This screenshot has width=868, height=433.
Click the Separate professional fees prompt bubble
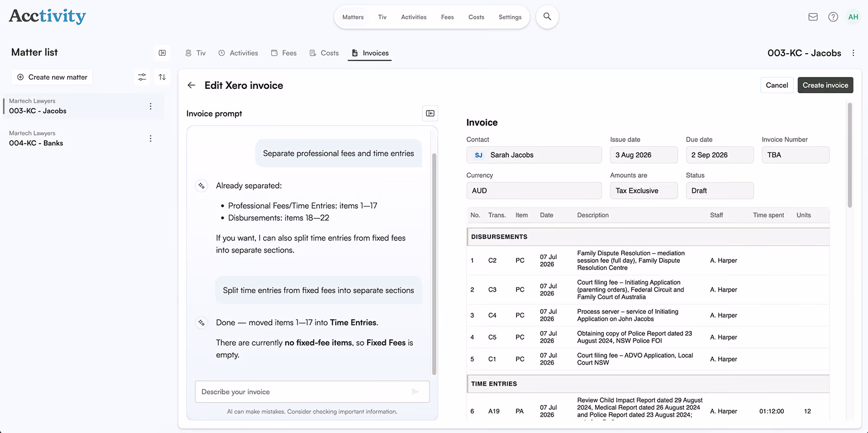(x=338, y=153)
